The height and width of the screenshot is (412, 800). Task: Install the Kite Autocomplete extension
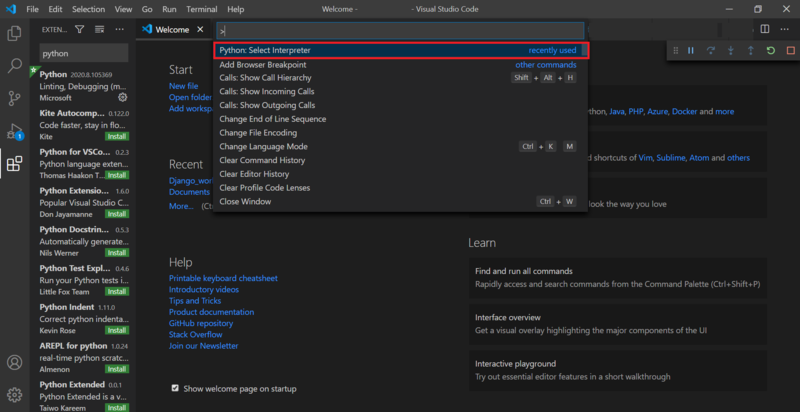[117, 137]
